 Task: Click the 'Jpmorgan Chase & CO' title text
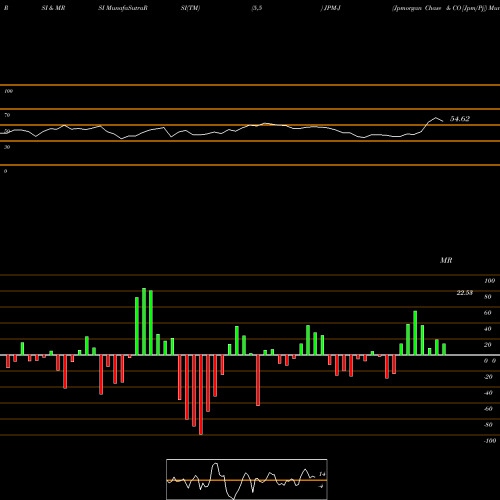427,8
